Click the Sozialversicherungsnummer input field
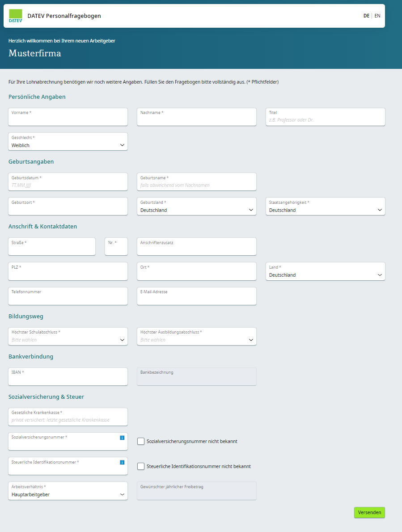 coord(68,441)
